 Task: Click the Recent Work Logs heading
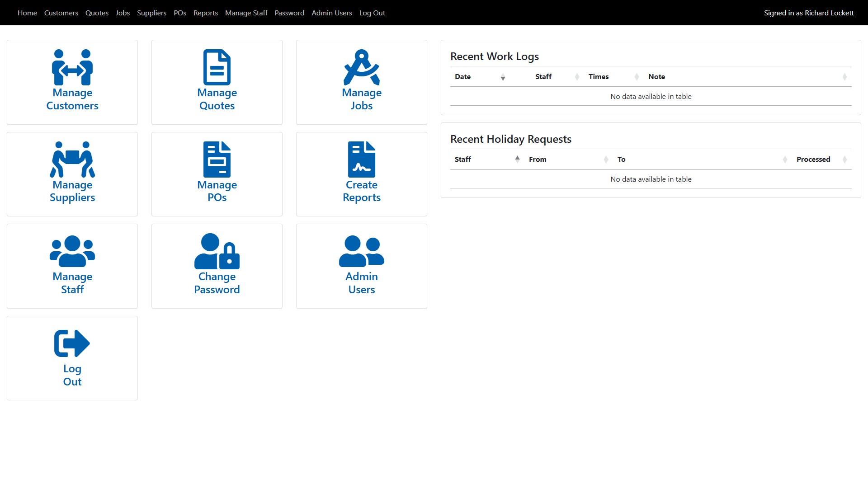(x=495, y=56)
